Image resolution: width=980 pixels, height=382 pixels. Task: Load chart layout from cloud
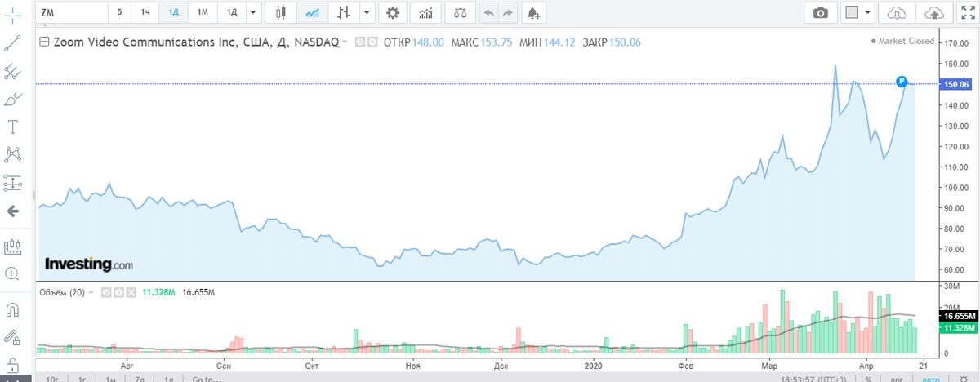897,12
